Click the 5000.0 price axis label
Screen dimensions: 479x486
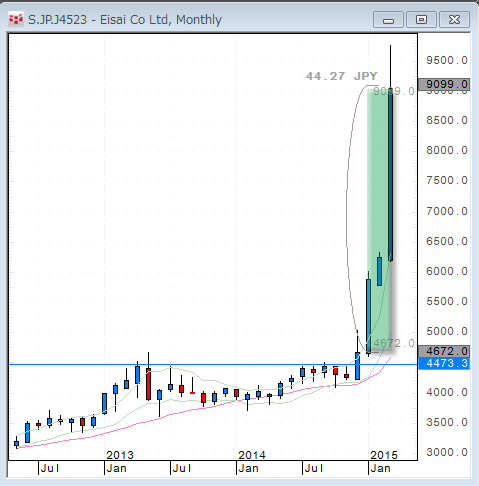447,331
